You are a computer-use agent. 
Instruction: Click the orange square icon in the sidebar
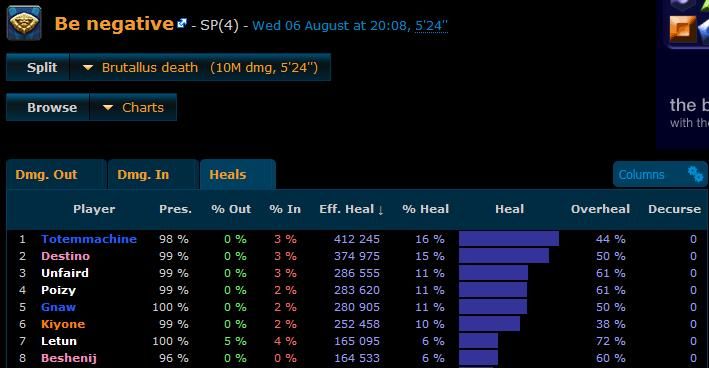tap(682, 28)
